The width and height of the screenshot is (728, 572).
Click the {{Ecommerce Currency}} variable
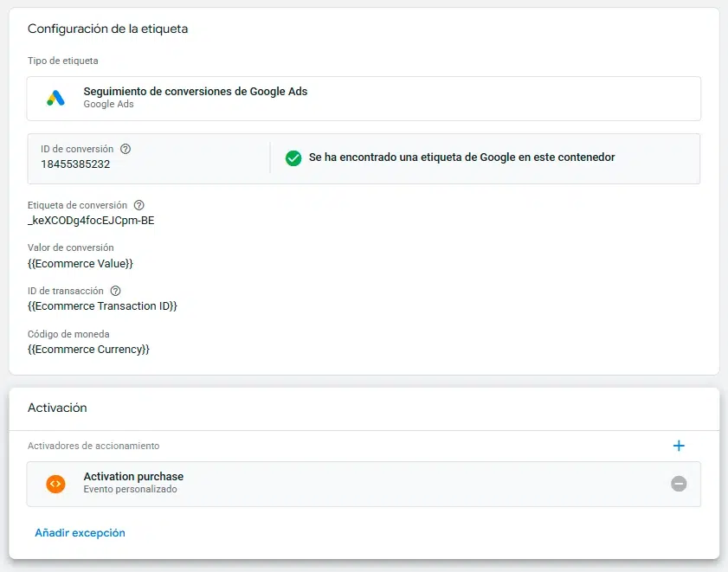88,349
